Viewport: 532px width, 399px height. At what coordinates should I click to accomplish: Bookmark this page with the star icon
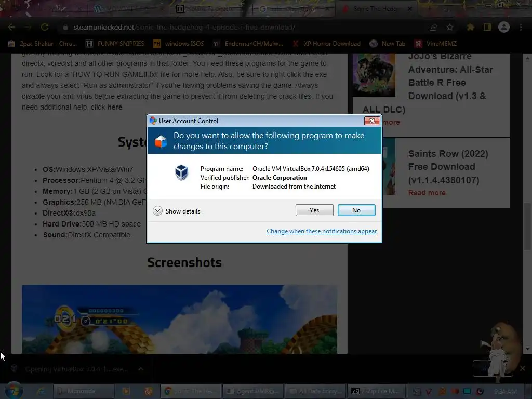tap(449, 27)
